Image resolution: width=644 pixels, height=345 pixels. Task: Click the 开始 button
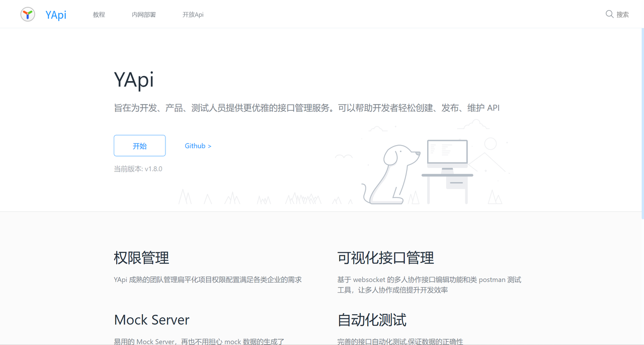[x=139, y=146]
